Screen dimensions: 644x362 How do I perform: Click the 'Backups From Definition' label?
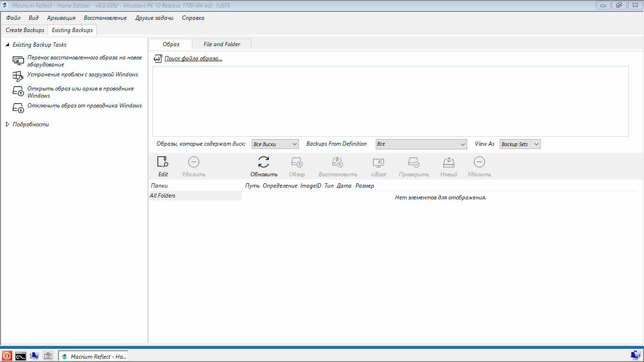tap(337, 144)
